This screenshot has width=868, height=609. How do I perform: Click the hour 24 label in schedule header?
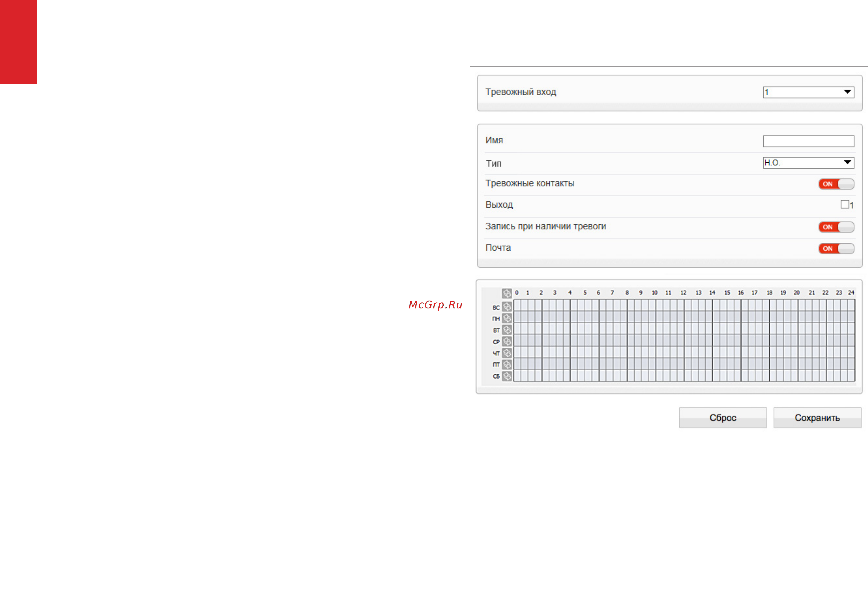851,293
